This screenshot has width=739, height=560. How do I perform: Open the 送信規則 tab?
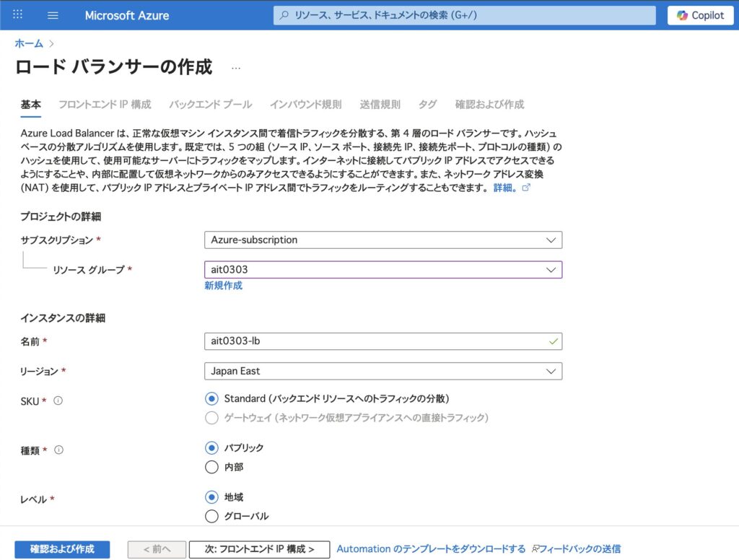tap(380, 104)
